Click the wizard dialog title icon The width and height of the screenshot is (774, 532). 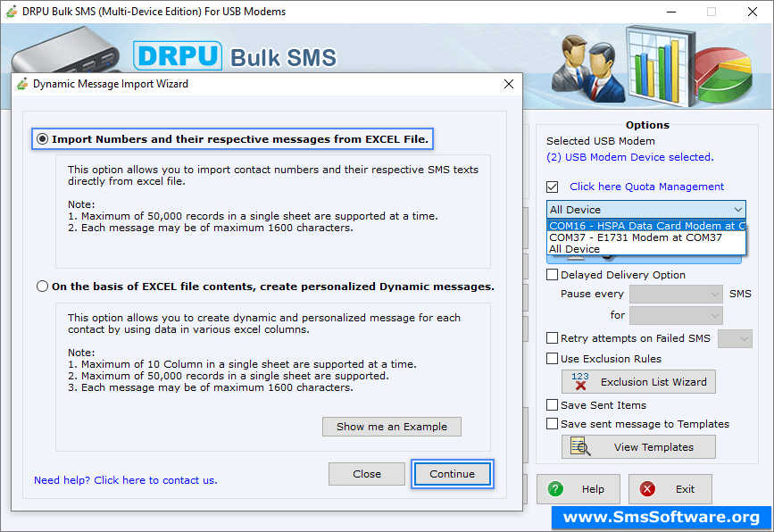[21, 84]
